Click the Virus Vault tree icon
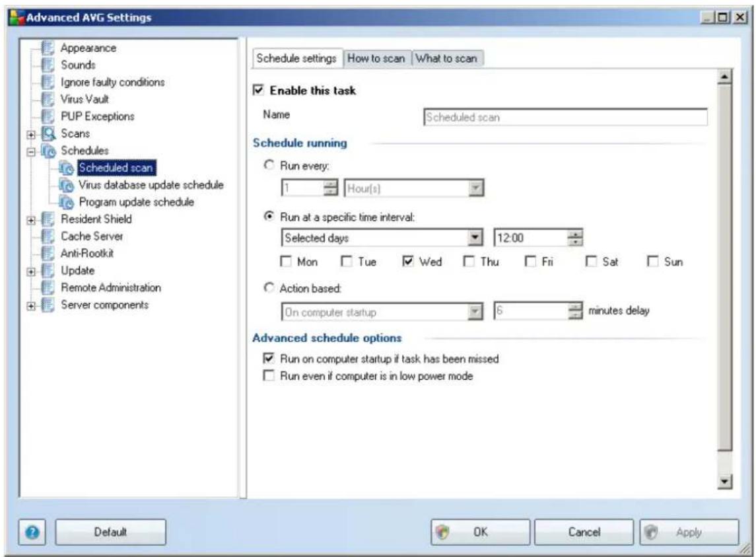 [48, 99]
